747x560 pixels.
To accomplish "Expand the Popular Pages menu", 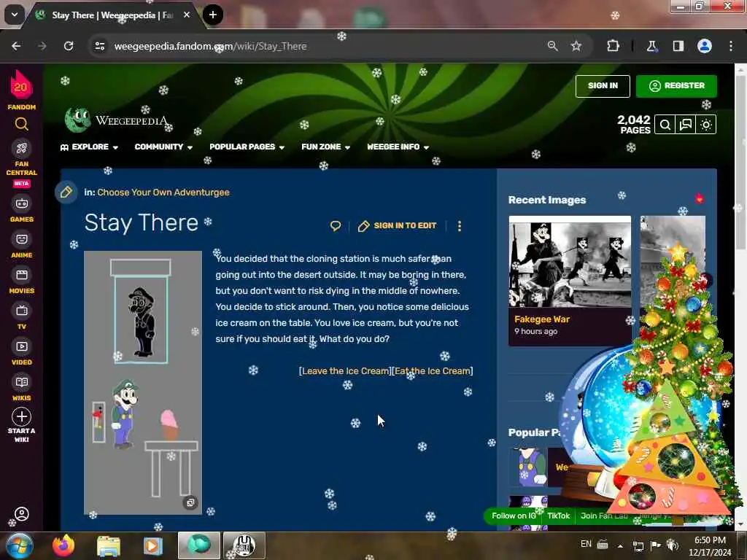I will (x=247, y=147).
